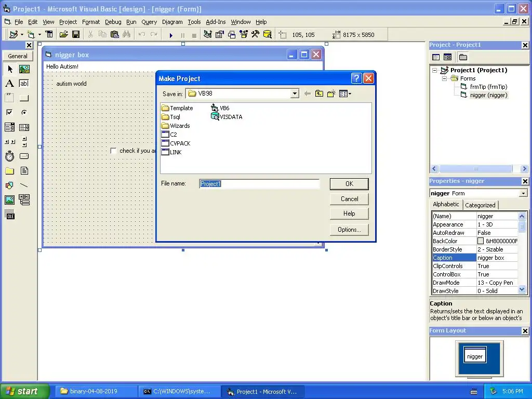Image resolution: width=532 pixels, height=399 pixels.
Task: Select the Timer control tool
Action: tap(10, 156)
